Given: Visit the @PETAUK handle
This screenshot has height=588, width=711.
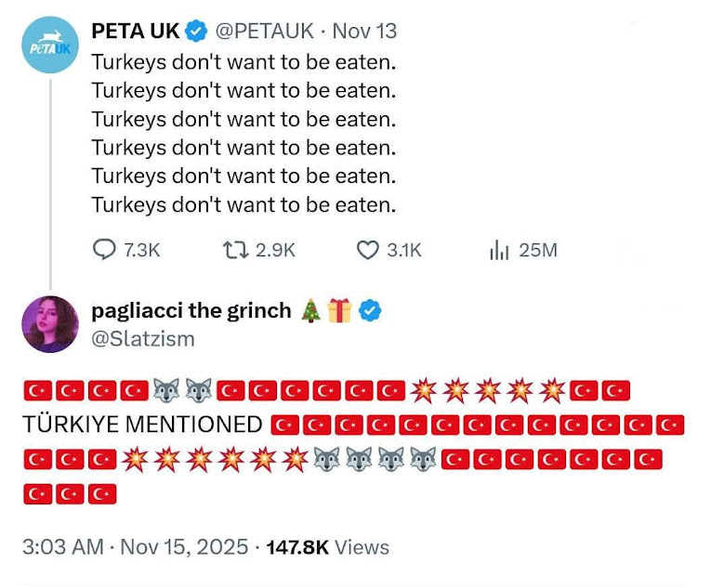Looking at the screenshot, I should coord(265,32).
